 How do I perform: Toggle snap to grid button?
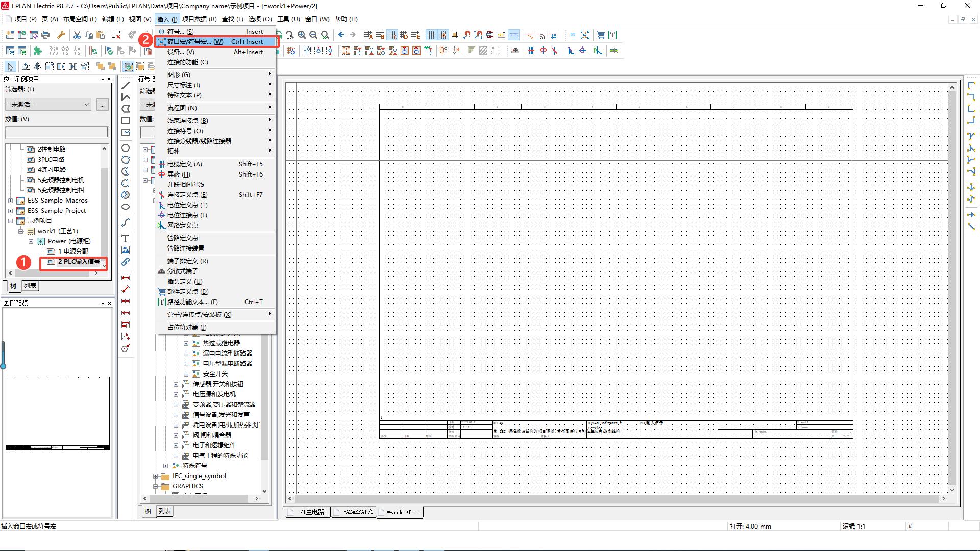tap(443, 35)
